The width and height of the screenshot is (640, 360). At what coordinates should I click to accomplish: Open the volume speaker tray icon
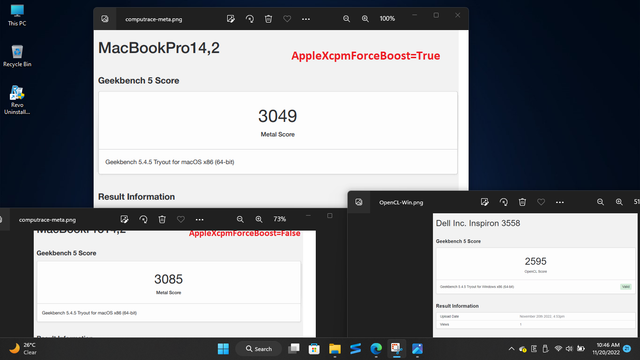569,349
